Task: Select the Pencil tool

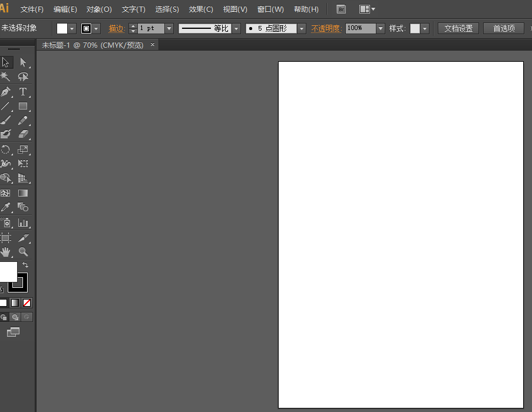Action: (x=23, y=120)
